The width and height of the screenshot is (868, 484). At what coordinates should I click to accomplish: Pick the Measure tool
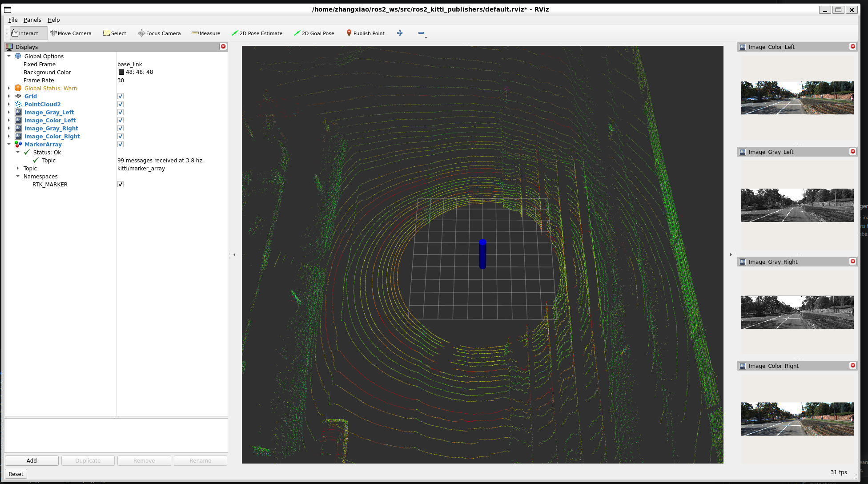(x=206, y=33)
